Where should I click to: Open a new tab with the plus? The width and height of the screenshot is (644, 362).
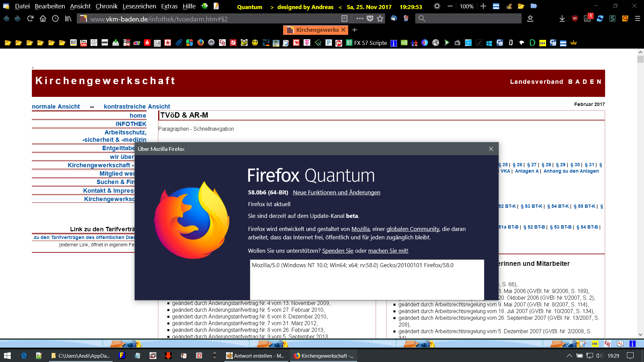(x=355, y=30)
